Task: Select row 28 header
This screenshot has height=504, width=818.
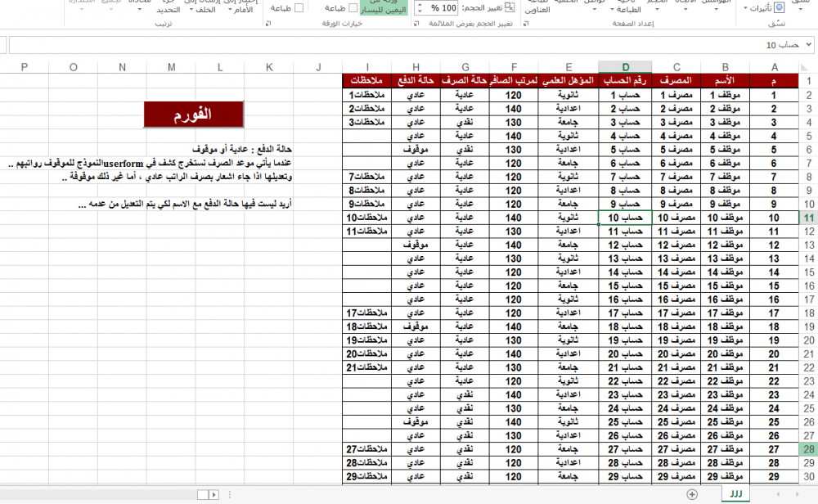Action: (x=809, y=449)
